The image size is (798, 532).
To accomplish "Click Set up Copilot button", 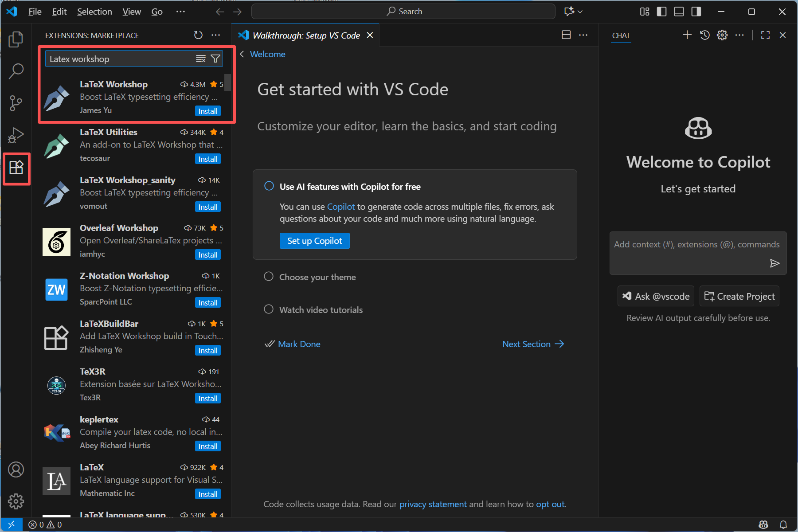I will pyautogui.click(x=315, y=241).
